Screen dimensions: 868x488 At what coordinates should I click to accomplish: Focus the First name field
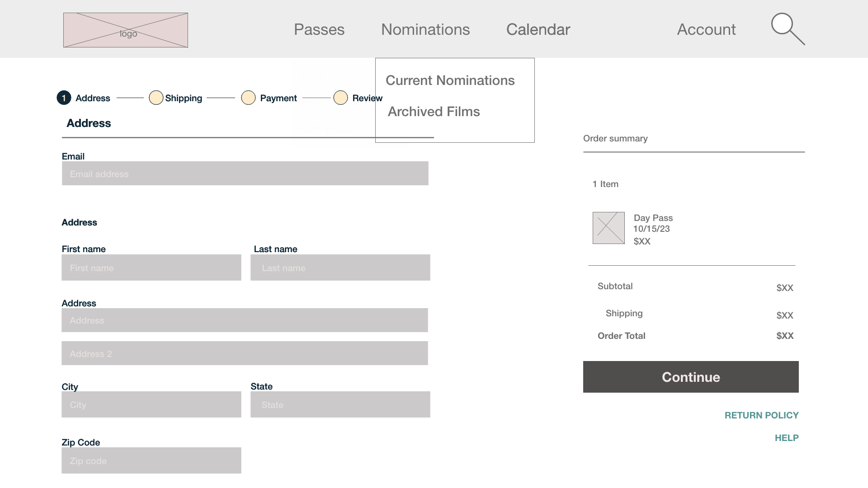(151, 267)
